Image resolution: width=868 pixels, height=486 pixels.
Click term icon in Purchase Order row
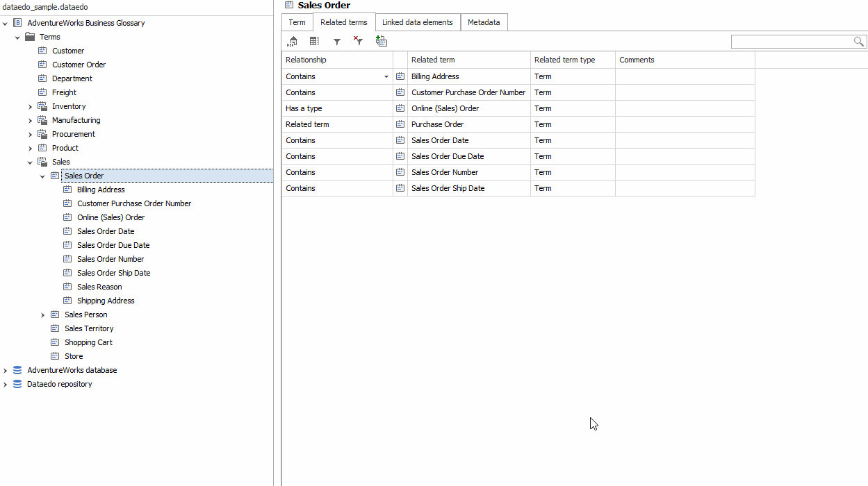click(400, 124)
